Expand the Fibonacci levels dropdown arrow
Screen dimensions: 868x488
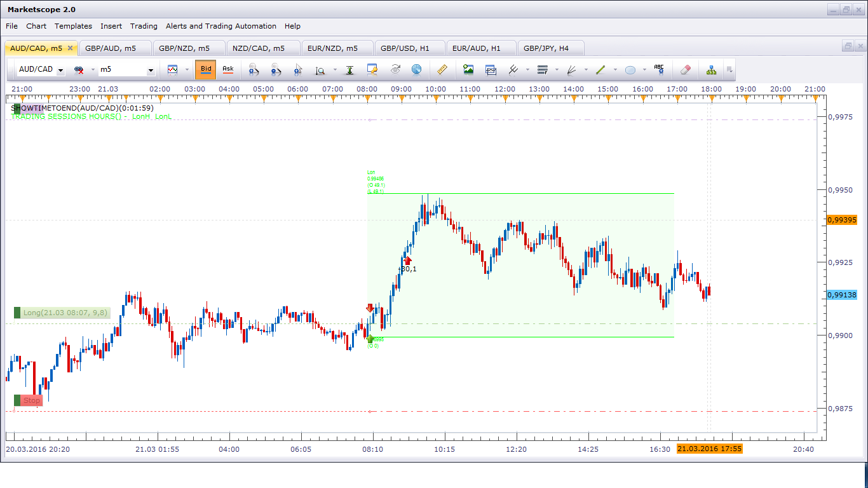point(556,70)
